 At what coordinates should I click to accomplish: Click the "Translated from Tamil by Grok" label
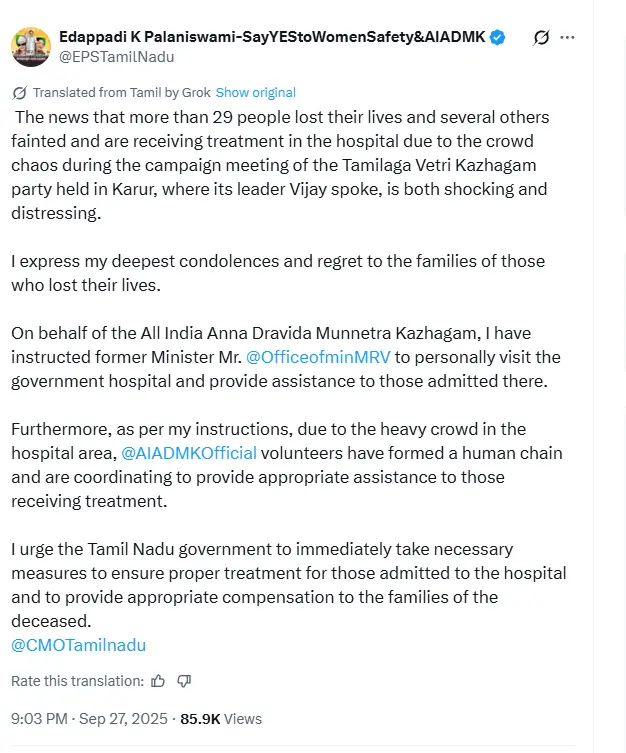tap(121, 92)
